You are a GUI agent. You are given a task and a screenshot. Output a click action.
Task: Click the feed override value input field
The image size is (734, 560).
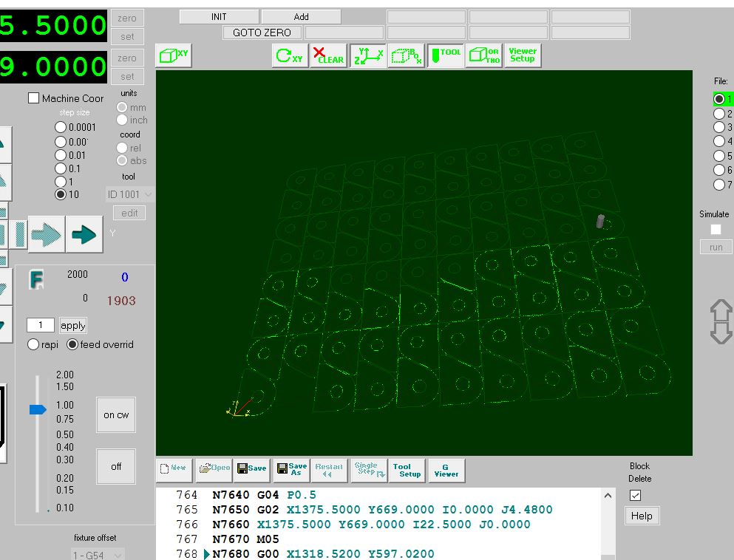pyautogui.click(x=41, y=325)
